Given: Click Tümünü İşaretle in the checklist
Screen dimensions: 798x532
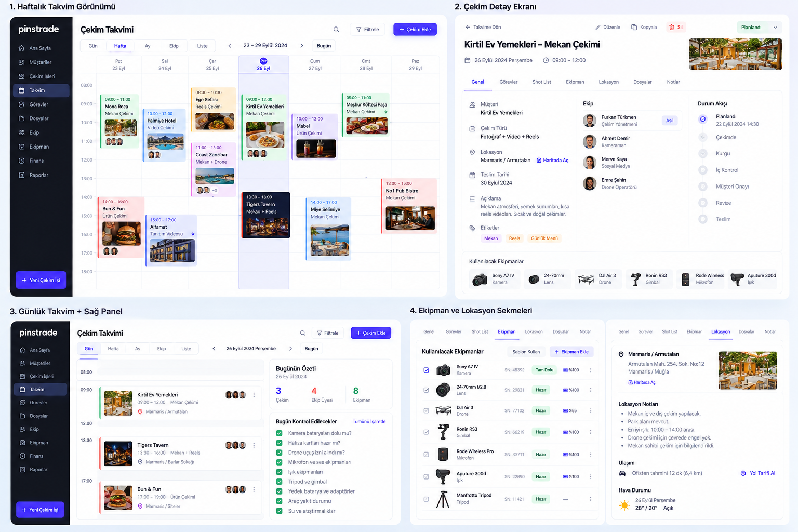Looking at the screenshot, I should coord(369,422).
